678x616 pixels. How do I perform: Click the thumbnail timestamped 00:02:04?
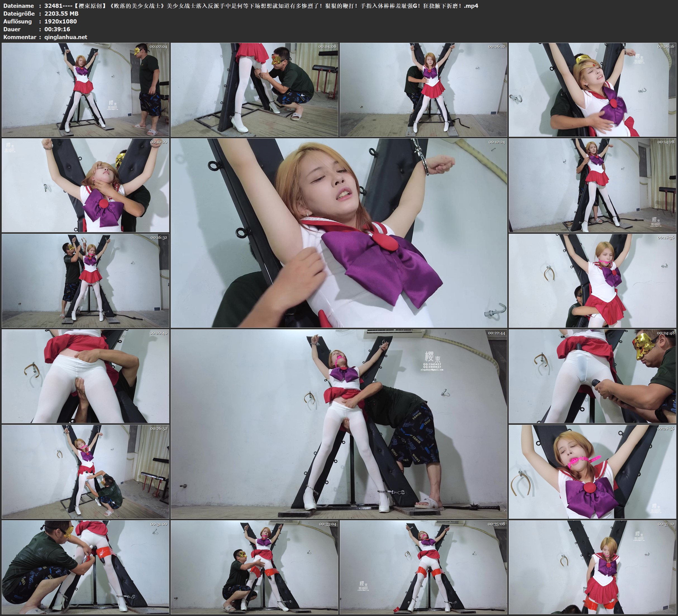pyautogui.click(x=85, y=90)
